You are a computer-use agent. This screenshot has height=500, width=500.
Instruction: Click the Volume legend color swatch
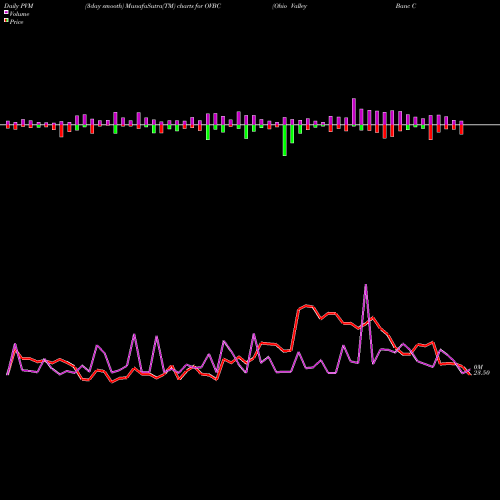point(6,12)
